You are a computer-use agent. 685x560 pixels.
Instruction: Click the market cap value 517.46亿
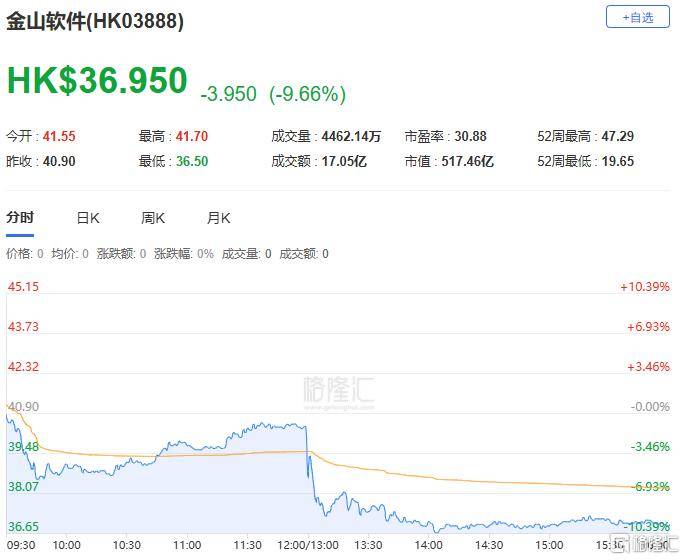point(467,161)
